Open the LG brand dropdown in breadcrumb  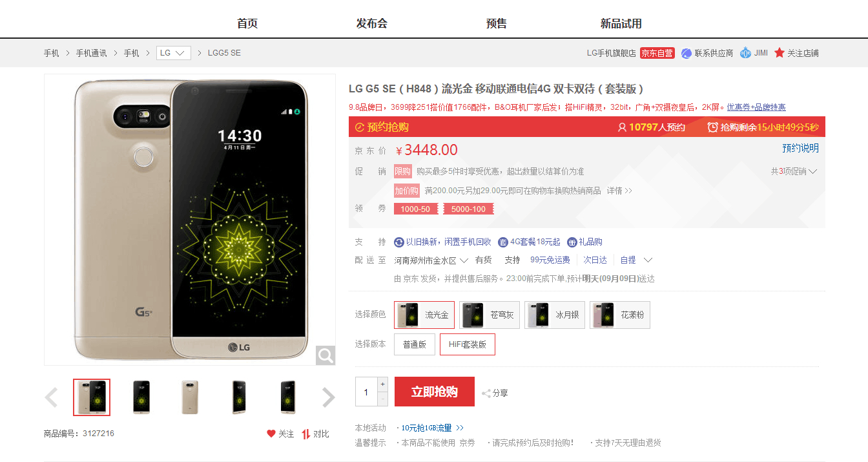point(174,53)
